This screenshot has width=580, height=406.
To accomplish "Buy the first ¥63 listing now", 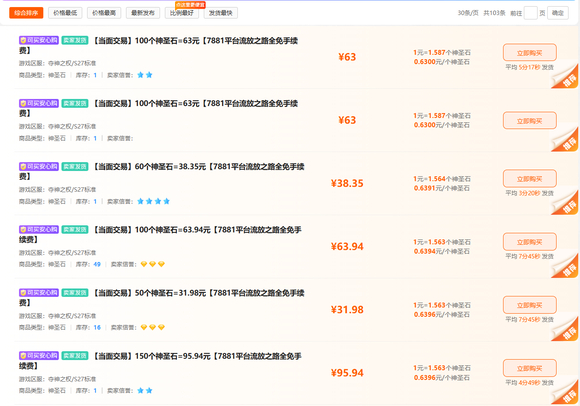I will [x=529, y=53].
